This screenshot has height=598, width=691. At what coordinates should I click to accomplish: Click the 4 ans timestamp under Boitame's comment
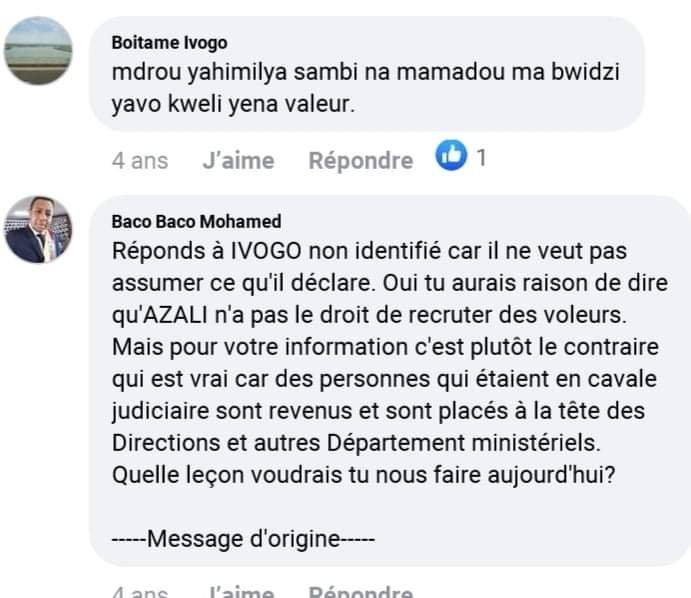pos(140,160)
